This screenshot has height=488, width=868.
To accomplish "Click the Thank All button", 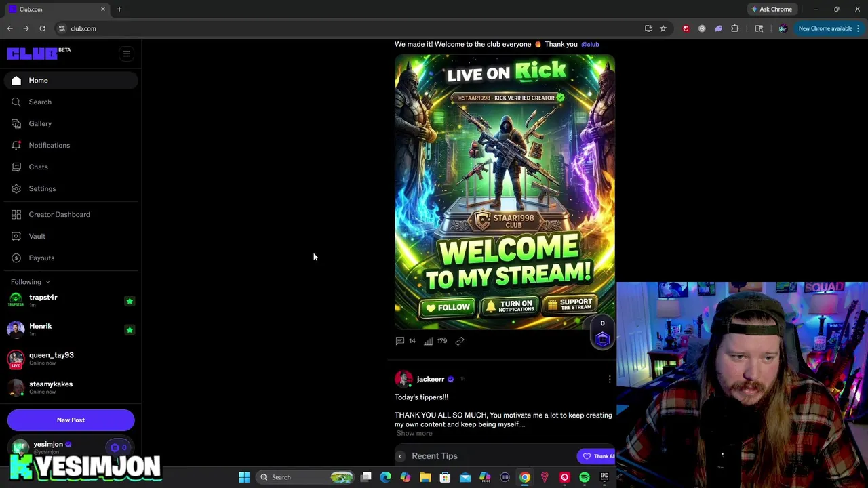I will point(597,456).
